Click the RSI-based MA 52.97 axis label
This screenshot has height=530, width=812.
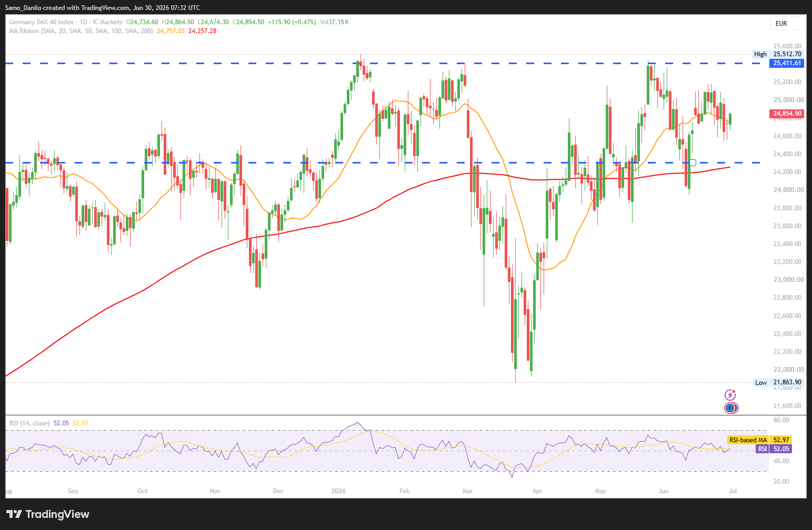point(759,440)
